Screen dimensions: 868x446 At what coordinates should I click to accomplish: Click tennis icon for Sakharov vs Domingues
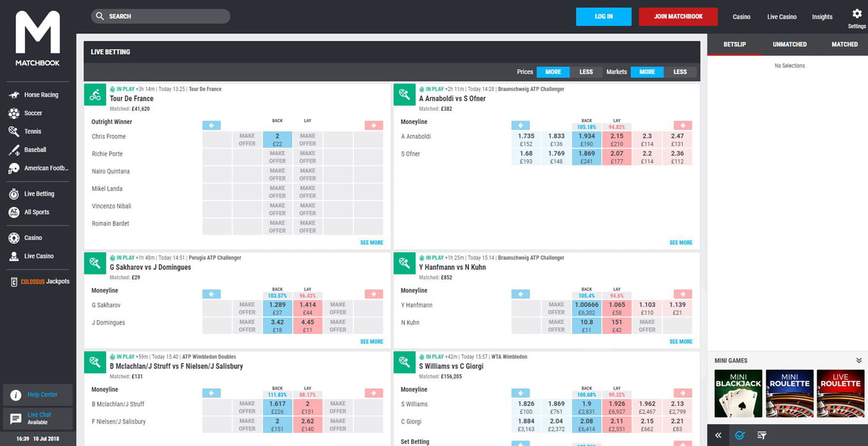click(x=95, y=263)
